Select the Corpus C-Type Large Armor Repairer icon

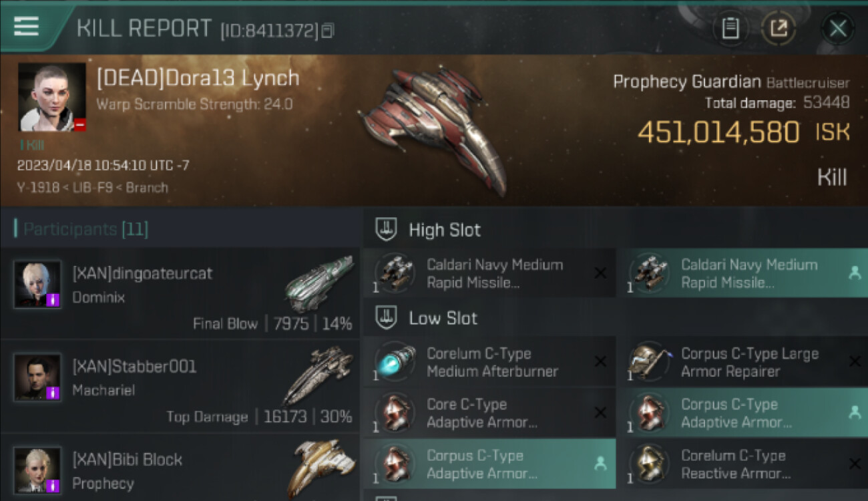(649, 362)
